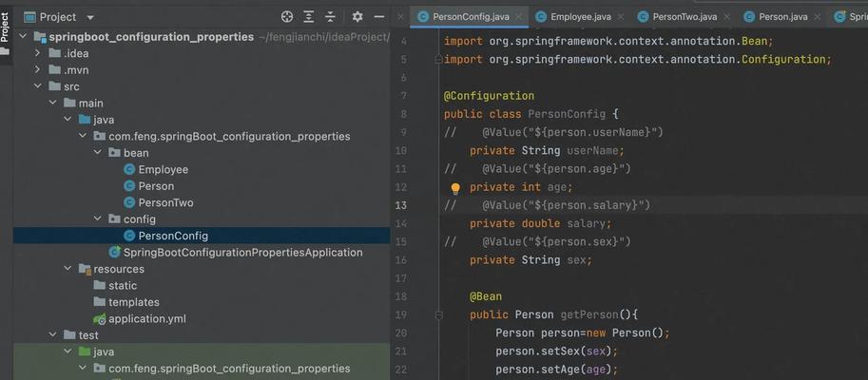
Task: Select the test com.feng.springBoot_configuration_properties package
Action: 229,369
